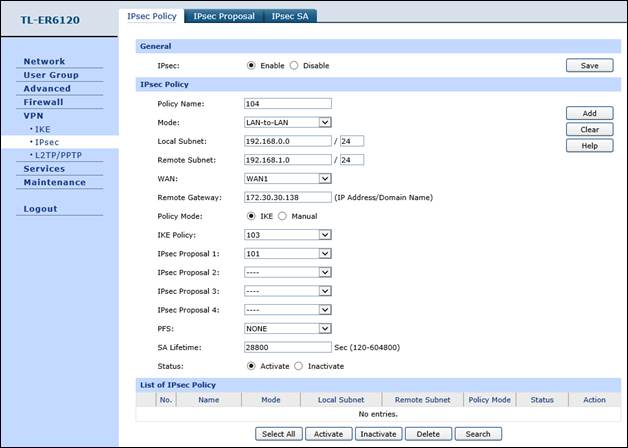Click the Logout link in sidebar
Viewport: 628px width, 448px height.
click(x=41, y=209)
